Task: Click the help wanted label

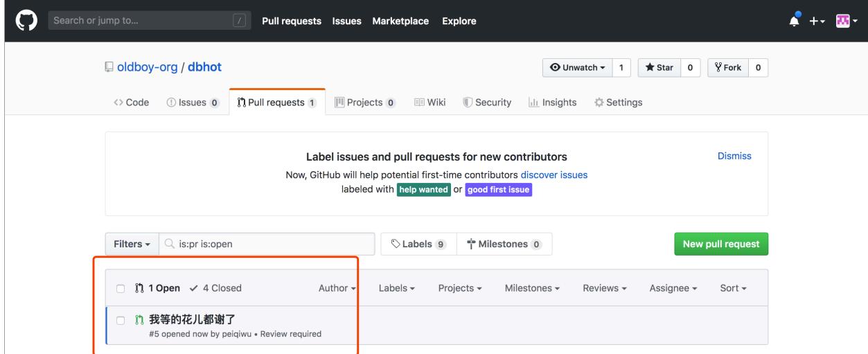Action: point(423,189)
